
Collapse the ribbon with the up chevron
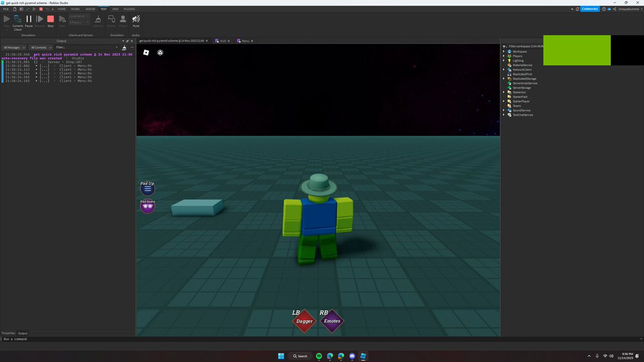(x=571, y=9)
